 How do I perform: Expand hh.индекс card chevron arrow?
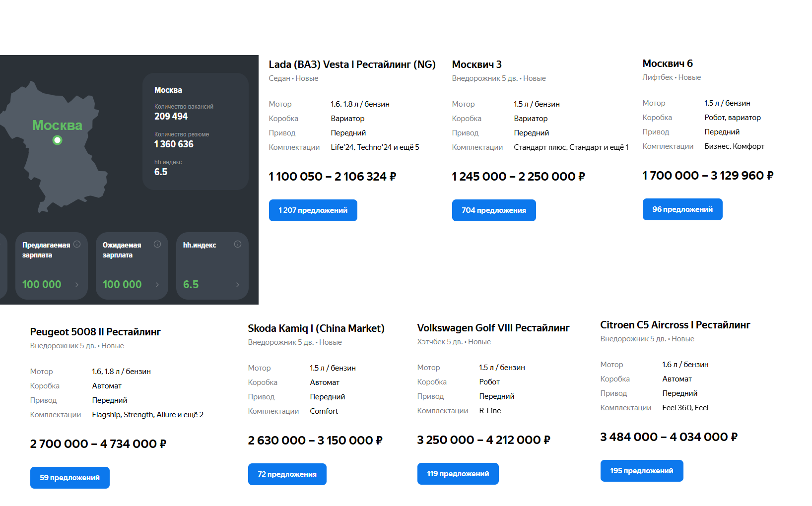[238, 285]
